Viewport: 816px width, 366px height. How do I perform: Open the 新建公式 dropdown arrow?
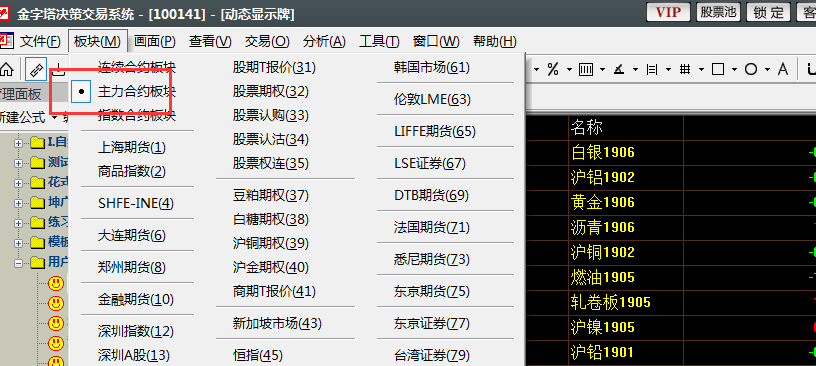pyautogui.click(x=54, y=117)
